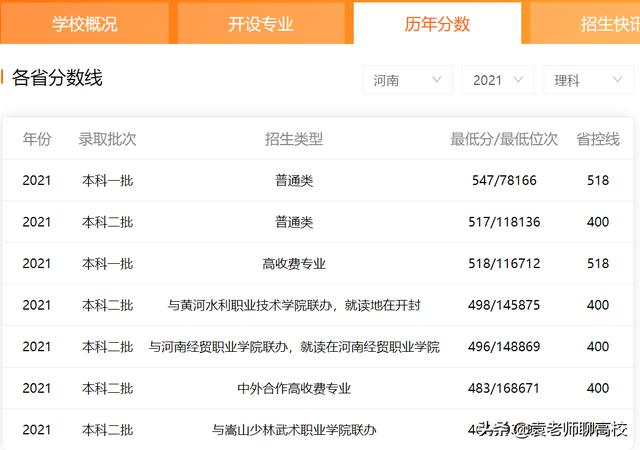Expand the 河南 province dropdown

coord(408,80)
